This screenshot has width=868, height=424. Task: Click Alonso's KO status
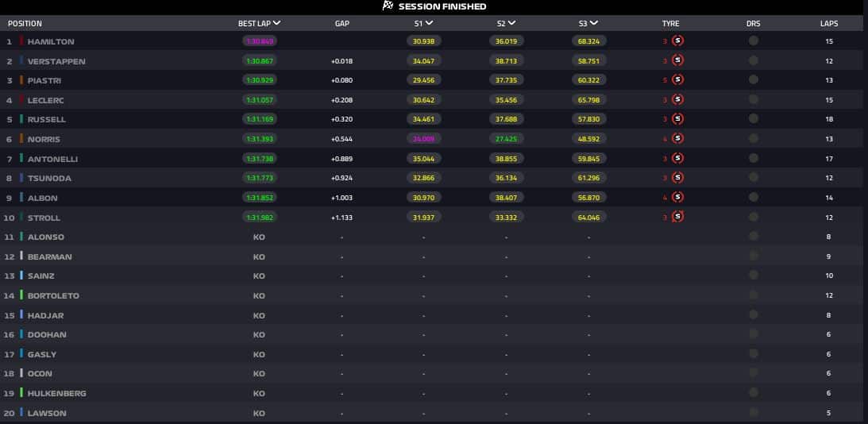259,237
